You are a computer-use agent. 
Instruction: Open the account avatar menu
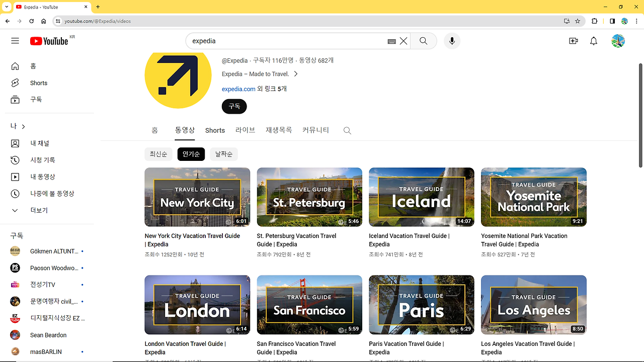[x=618, y=41]
